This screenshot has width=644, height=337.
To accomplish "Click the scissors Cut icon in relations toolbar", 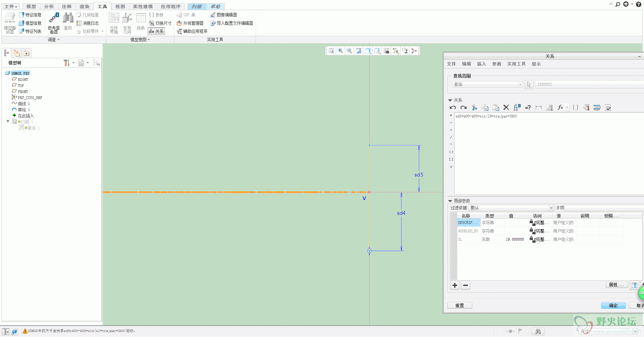I will 474,107.
